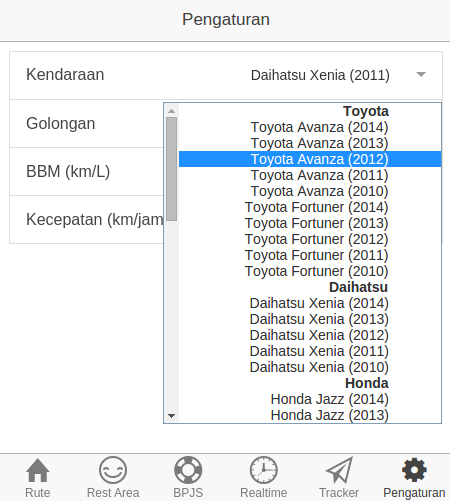
Task: Open the BPJS lifebuoy icon
Action: pos(188,470)
